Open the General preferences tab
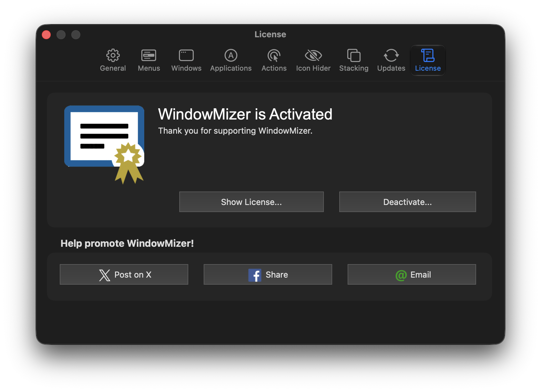Image resolution: width=541 pixels, height=392 pixels. (x=113, y=60)
